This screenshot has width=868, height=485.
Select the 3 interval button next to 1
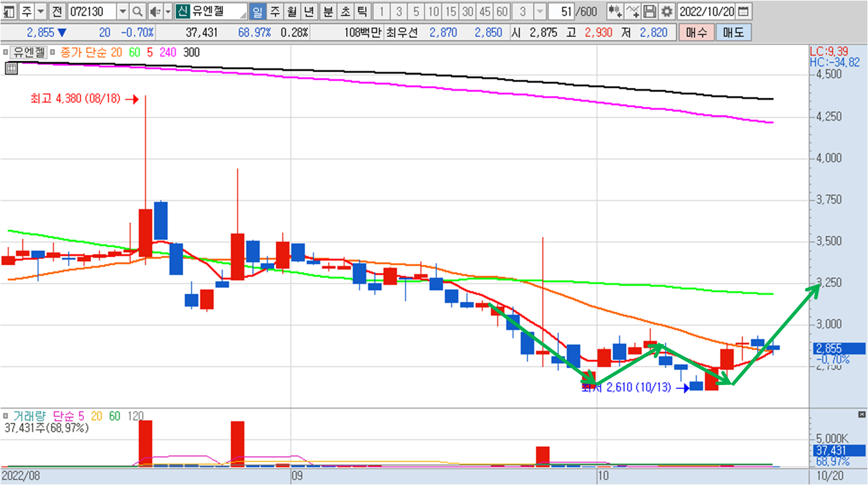point(399,11)
